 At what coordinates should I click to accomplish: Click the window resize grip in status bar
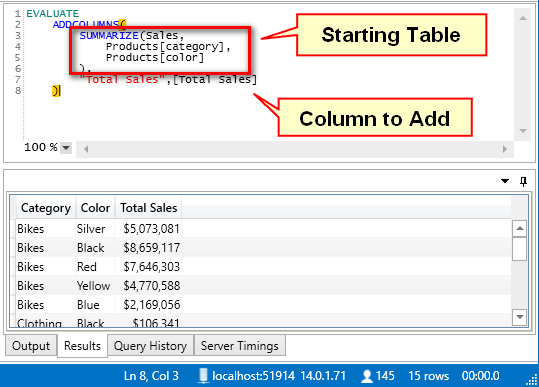pos(532,380)
